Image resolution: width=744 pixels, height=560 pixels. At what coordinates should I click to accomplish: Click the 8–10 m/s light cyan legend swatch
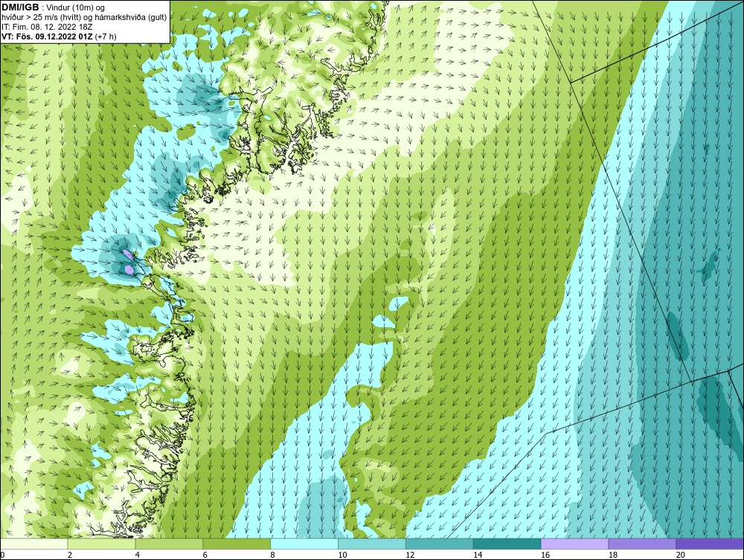[x=304, y=544]
